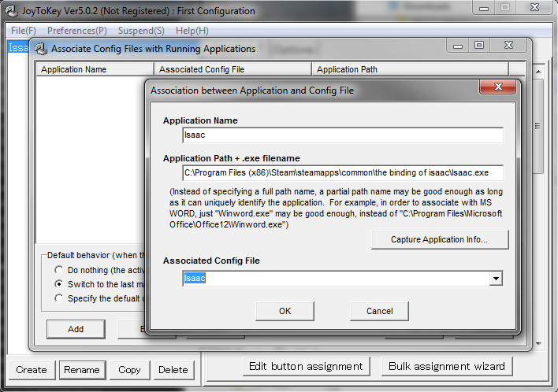Minimize the Associate Config Files window
The height and width of the screenshot is (392, 558).
coord(458,45)
